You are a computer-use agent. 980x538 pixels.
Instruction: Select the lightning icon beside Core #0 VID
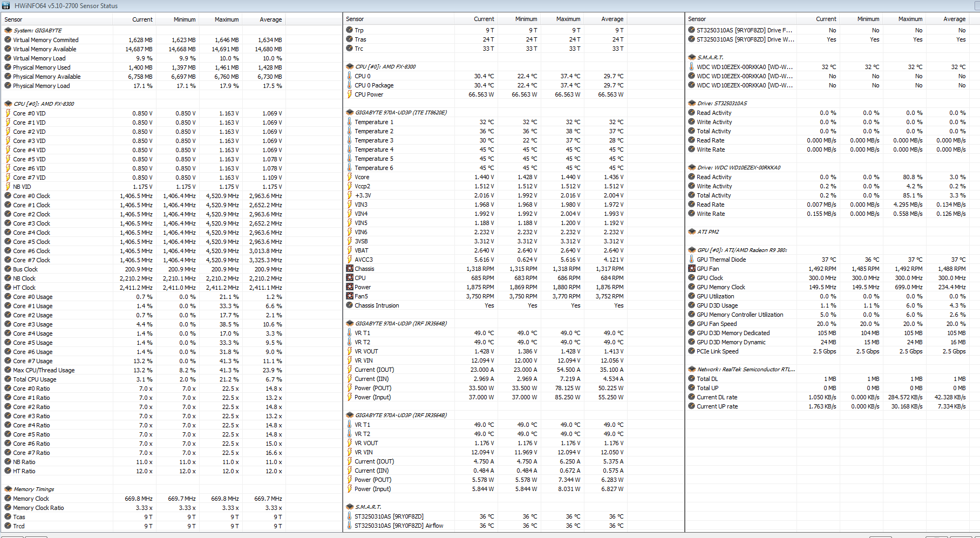pos(8,113)
